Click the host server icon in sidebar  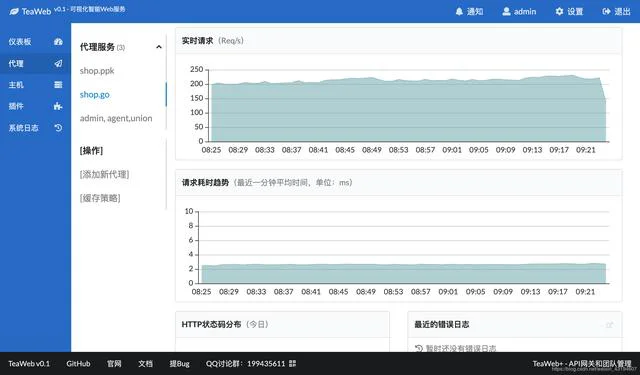(x=58, y=85)
